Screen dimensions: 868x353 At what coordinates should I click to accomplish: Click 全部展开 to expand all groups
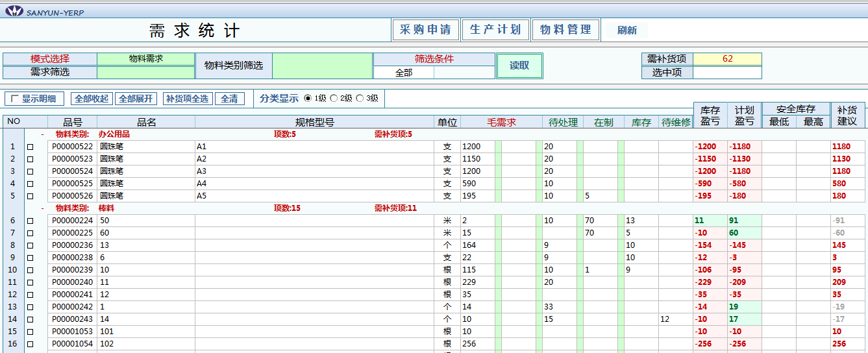[136, 99]
